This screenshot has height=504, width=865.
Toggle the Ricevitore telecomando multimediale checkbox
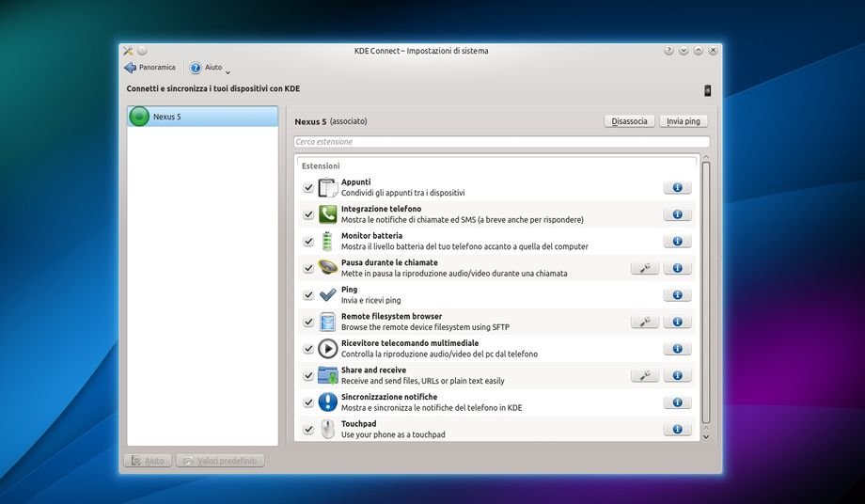tap(308, 349)
